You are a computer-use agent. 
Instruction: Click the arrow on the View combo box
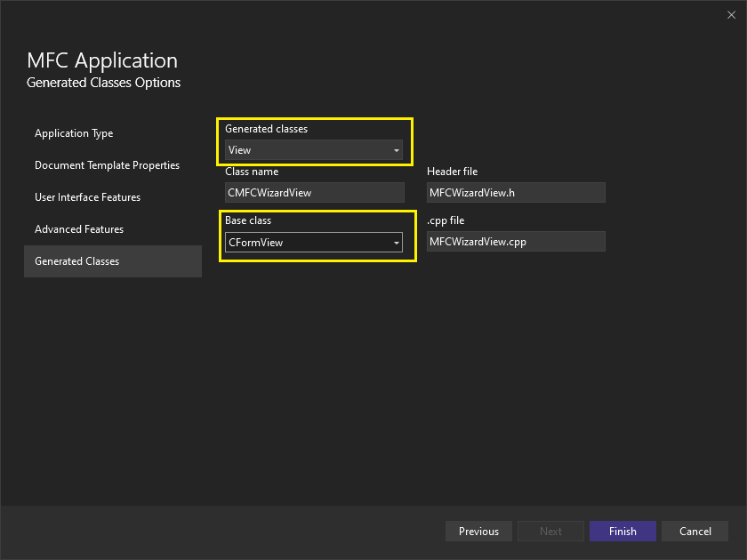pyautogui.click(x=397, y=150)
